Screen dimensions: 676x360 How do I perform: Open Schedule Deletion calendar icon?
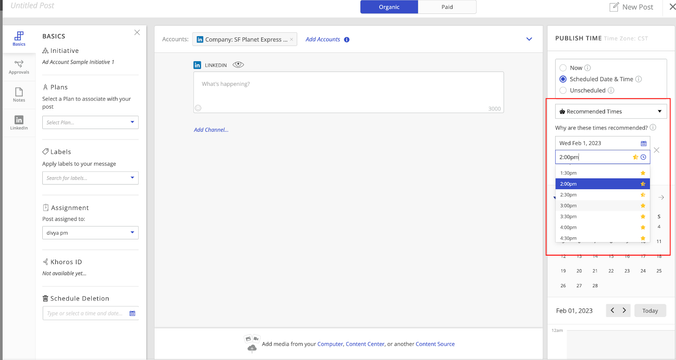[132, 313]
